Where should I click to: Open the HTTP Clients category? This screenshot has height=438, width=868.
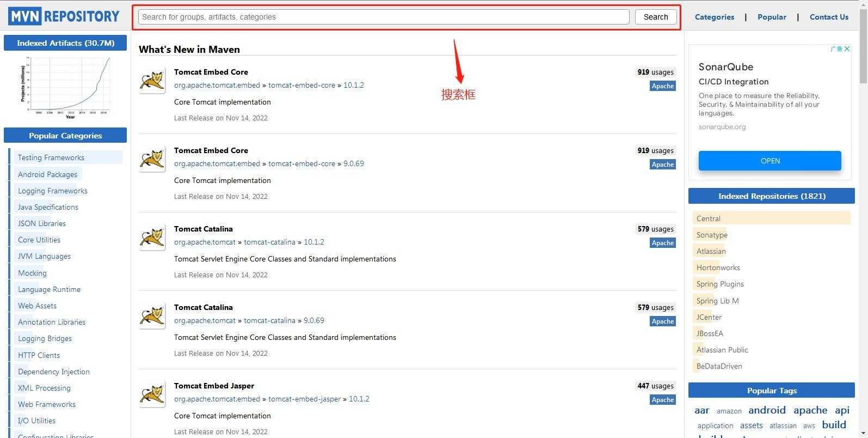(39, 355)
